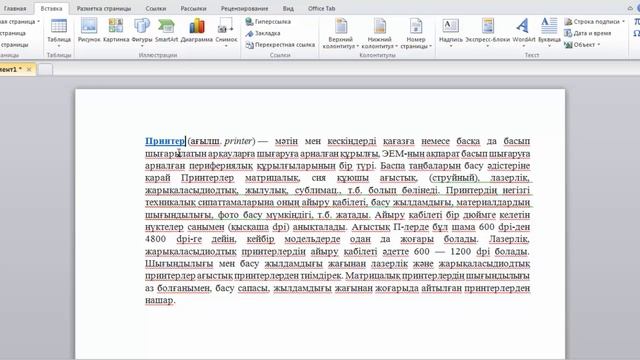
Task: Click the word Матрицалық in last sentence
Action: pyautogui.click(x=372, y=276)
